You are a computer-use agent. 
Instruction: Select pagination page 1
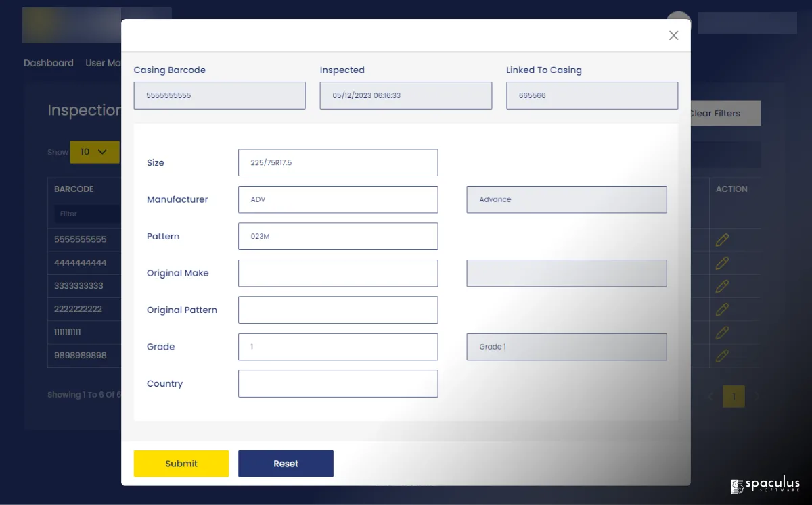click(x=734, y=396)
